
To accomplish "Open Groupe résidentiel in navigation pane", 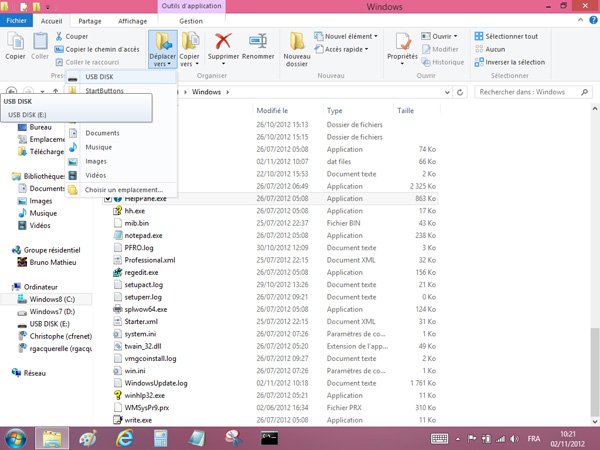I will coord(52,250).
